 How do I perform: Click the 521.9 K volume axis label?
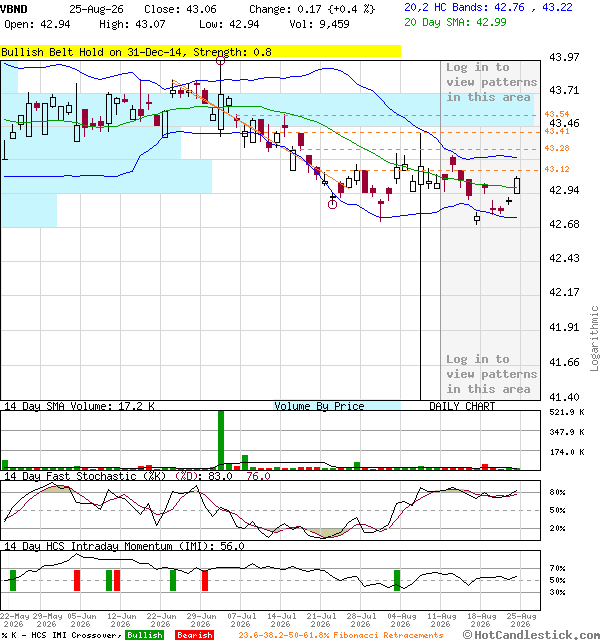tap(567, 412)
